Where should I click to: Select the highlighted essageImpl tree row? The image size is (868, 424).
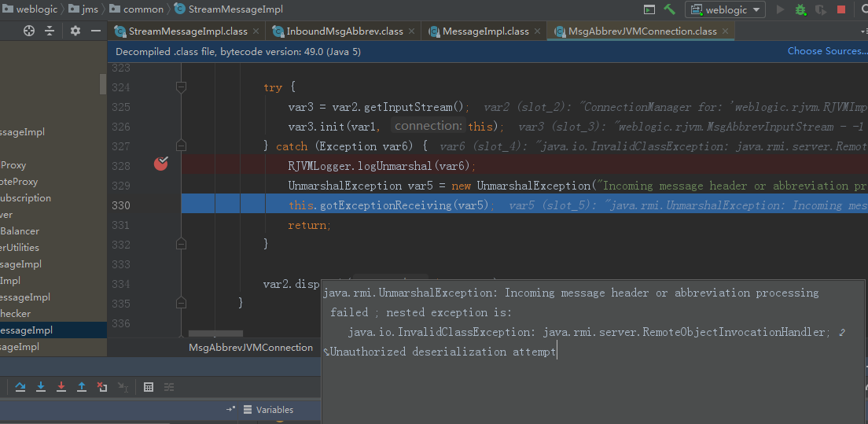(53, 330)
